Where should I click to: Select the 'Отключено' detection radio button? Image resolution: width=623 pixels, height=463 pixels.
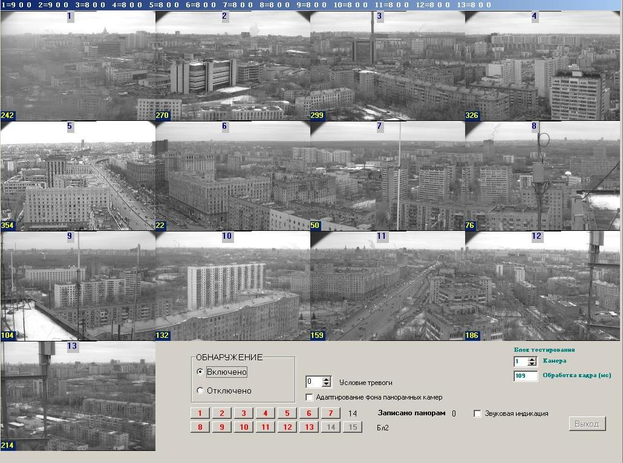pyautogui.click(x=201, y=390)
